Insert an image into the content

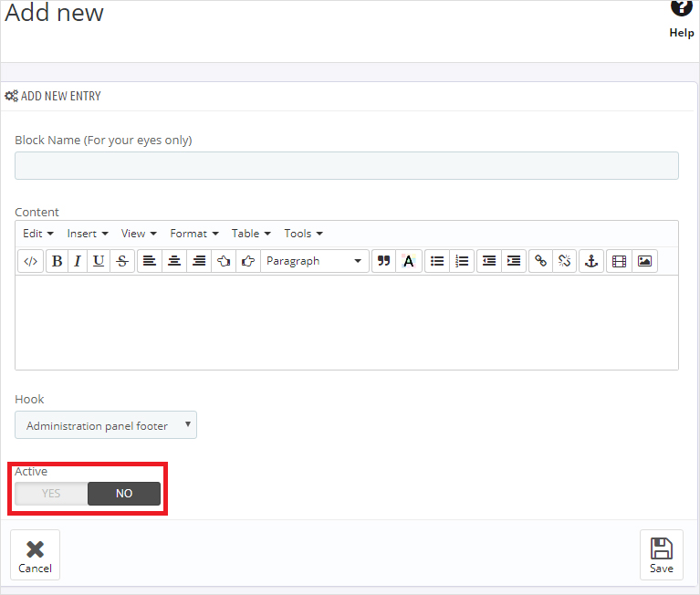point(644,261)
